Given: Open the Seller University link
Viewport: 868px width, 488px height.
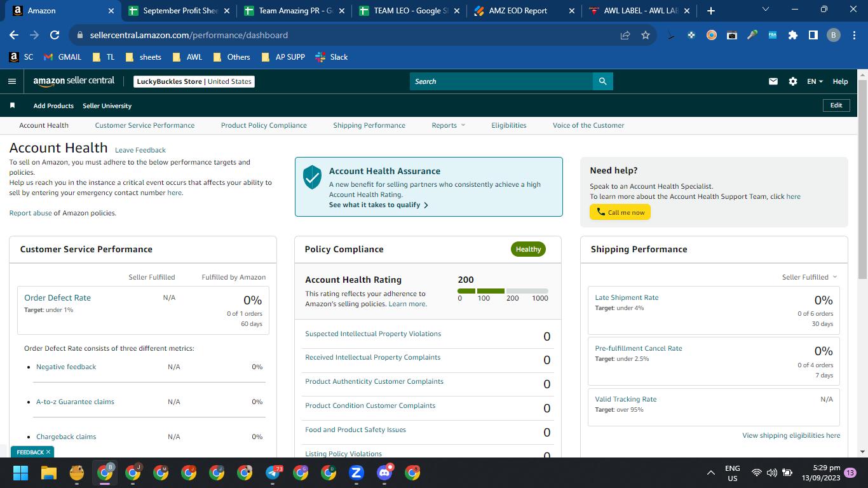Looking at the screenshot, I should [107, 105].
